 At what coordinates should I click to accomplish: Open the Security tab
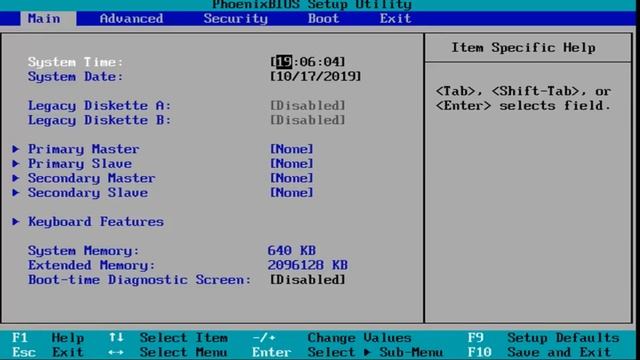pos(236,19)
